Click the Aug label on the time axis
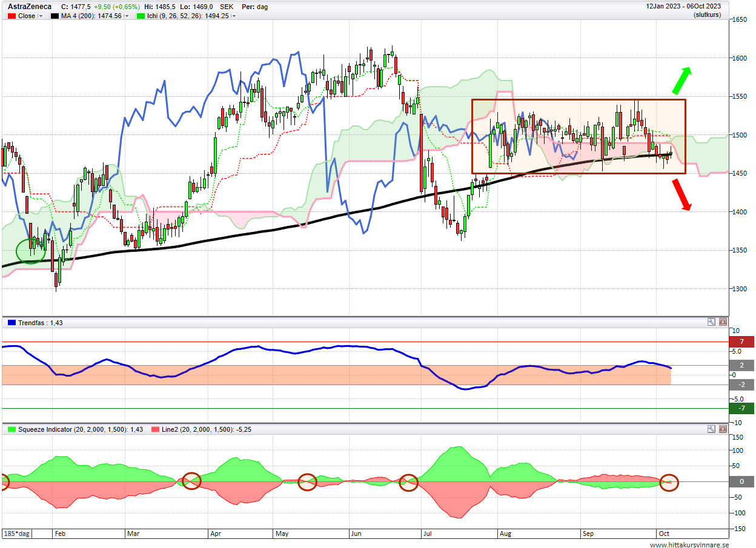 505,534
